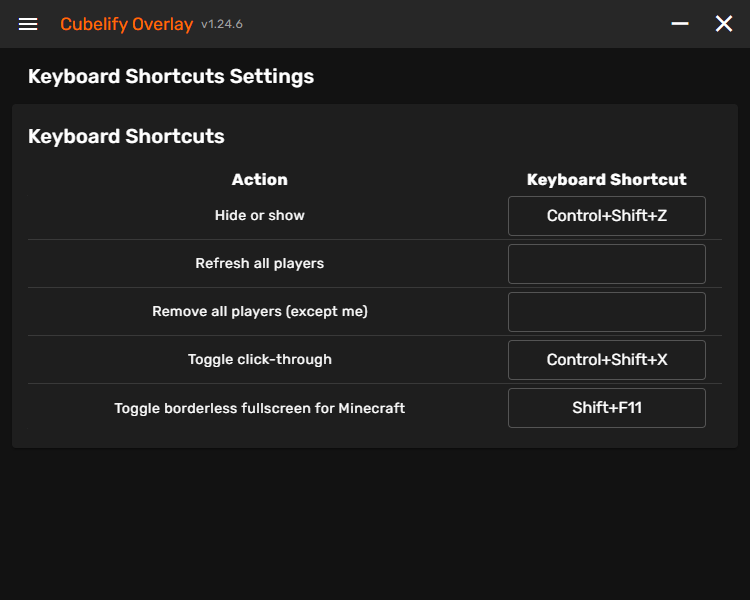This screenshot has width=750, height=600.
Task: Click the Remove all players (except me) label
Action: [260, 312]
